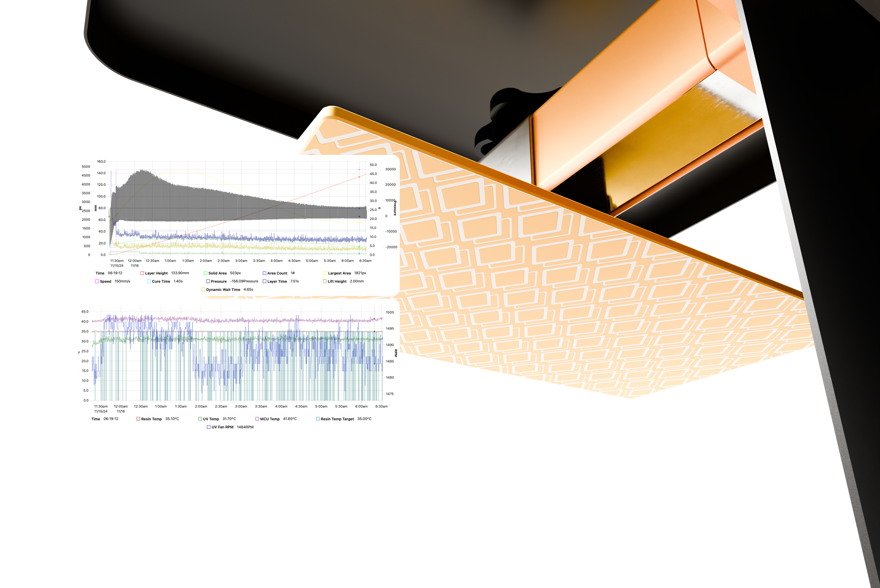The image size is (880, 588).
Task: Toggle the MCU Temp legend box
Action: click(x=257, y=419)
